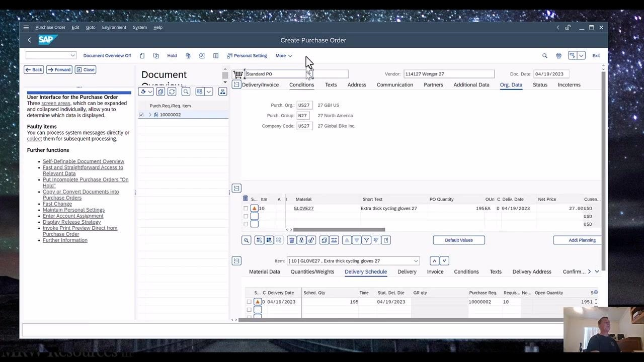Select the row checkbox for item GLOVE27
Viewport: 644px width, 362px height.
(x=246, y=208)
